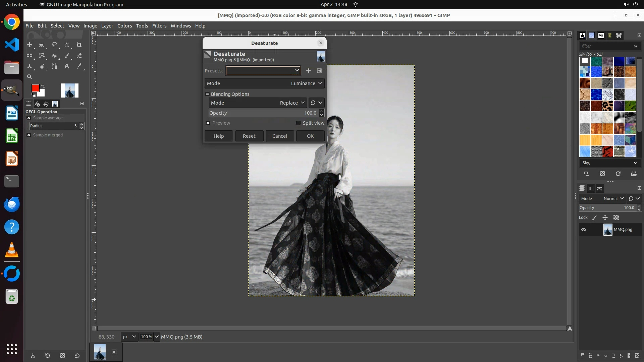Collapse the Blending Options section
Screen dimensions: 644x362
tap(207, 94)
